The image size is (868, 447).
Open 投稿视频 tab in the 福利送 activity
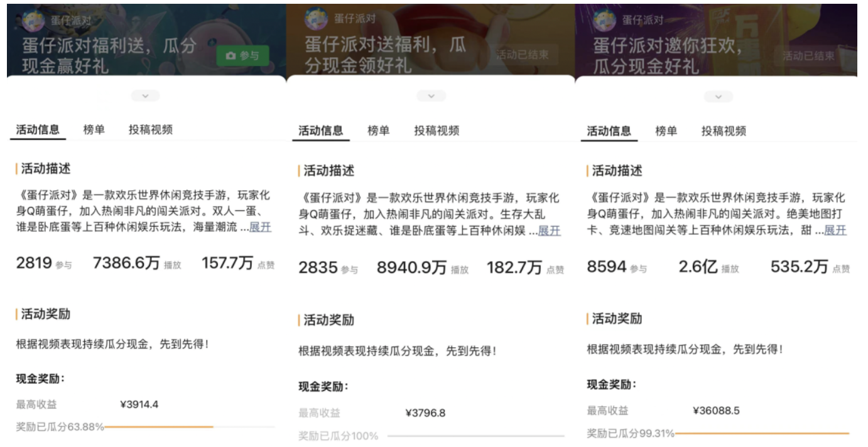151,130
